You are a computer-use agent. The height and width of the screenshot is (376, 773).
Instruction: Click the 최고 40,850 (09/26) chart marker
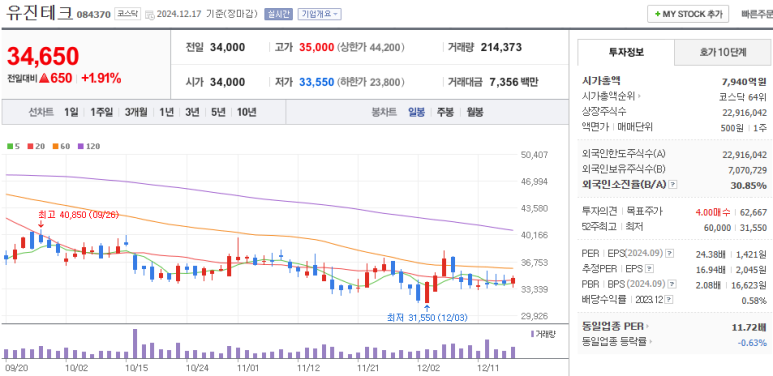[x=78, y=214]
